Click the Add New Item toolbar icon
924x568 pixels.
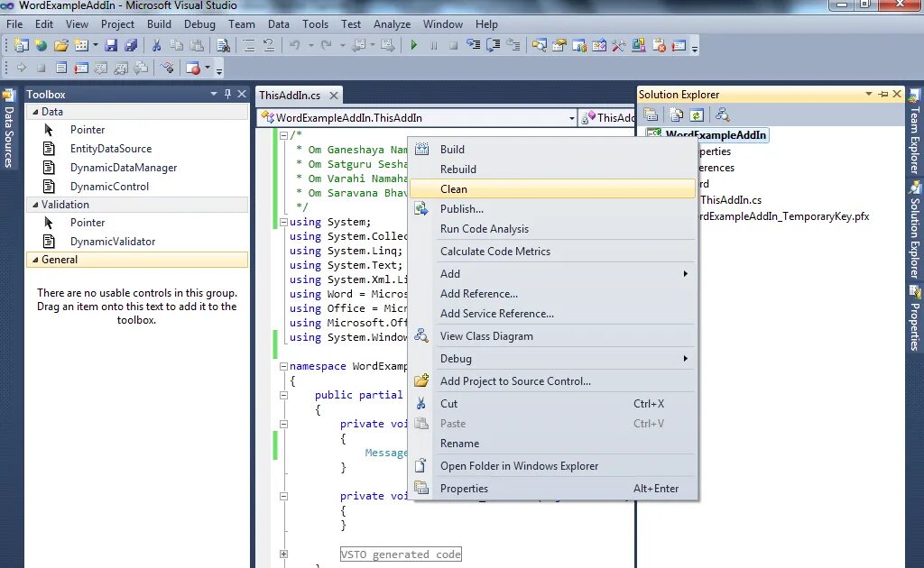[x=81, y=45]
